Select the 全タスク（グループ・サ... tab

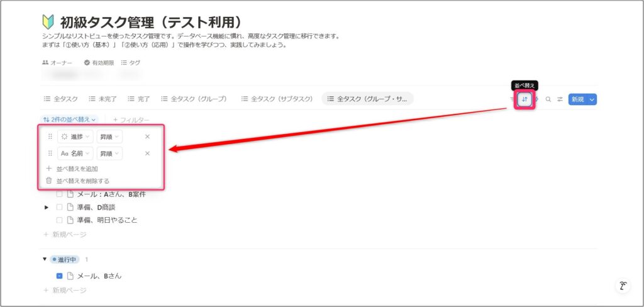click(x=367, y=99)
